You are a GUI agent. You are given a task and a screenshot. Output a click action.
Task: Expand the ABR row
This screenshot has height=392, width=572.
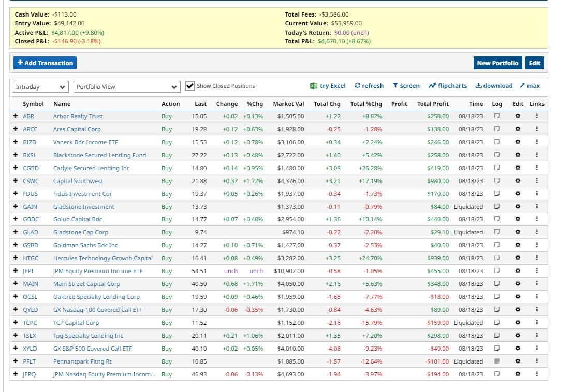coord(16,116)
